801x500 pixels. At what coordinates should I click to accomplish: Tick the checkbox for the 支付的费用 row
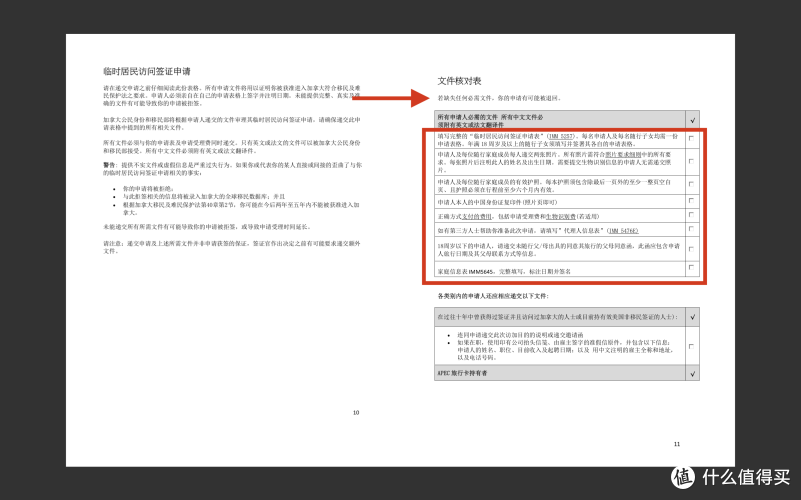691,215
